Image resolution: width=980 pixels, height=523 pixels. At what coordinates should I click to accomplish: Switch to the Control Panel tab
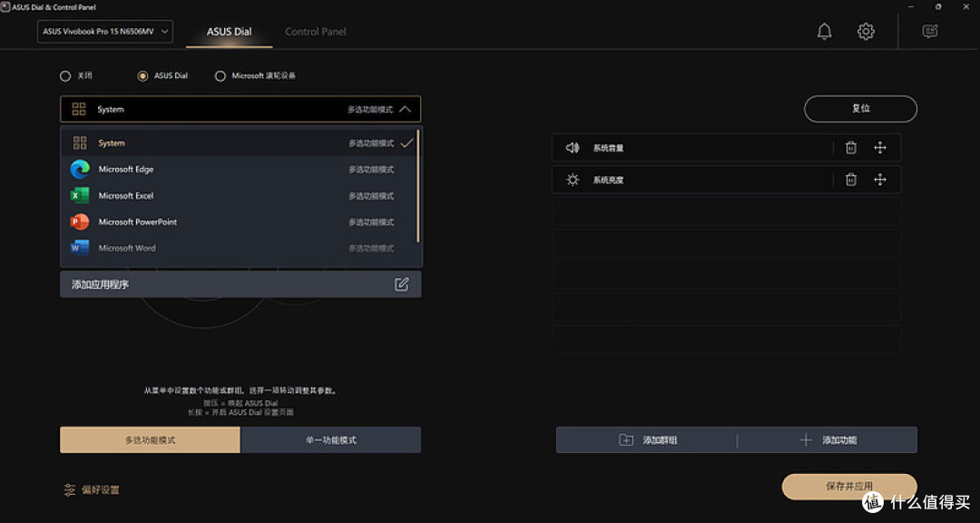click(316, 31)
